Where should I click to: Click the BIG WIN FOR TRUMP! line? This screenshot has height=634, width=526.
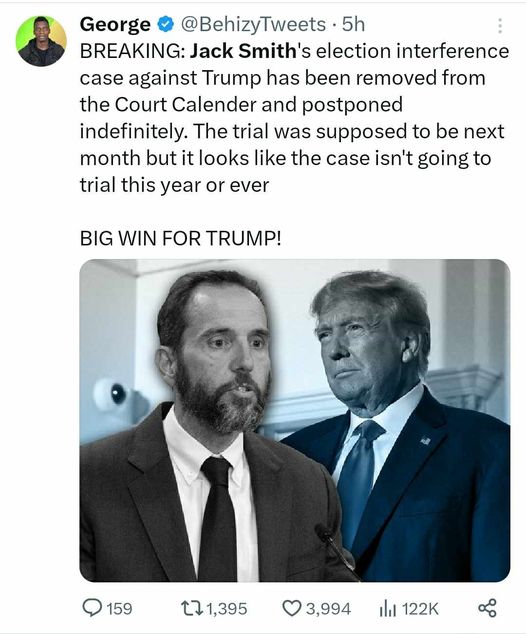[x=180, y=238]
